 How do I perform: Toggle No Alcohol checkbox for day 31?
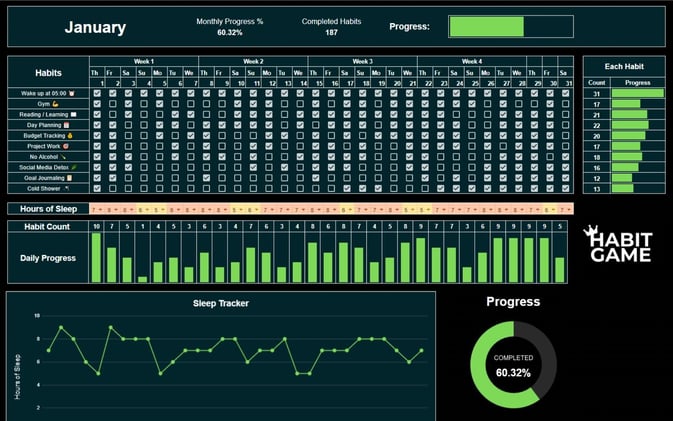(x=566, y=157)
